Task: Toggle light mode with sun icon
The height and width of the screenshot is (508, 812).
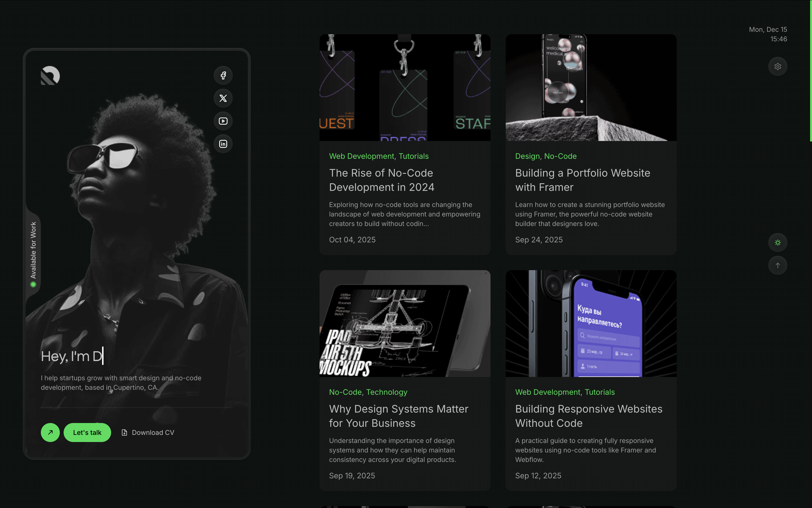Action: (777, 243)
